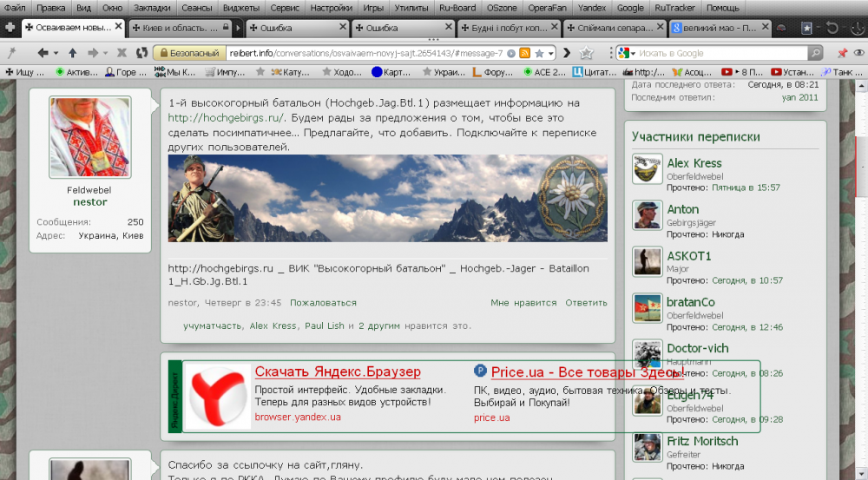
Task: Close the 'Спіймали сепара...' tab
Action: (660, 27)
